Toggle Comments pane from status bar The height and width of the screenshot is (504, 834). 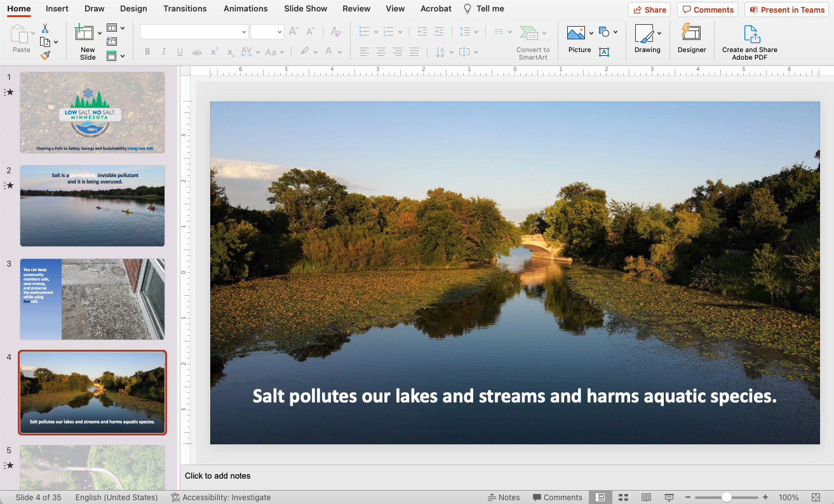click(557, 498)
